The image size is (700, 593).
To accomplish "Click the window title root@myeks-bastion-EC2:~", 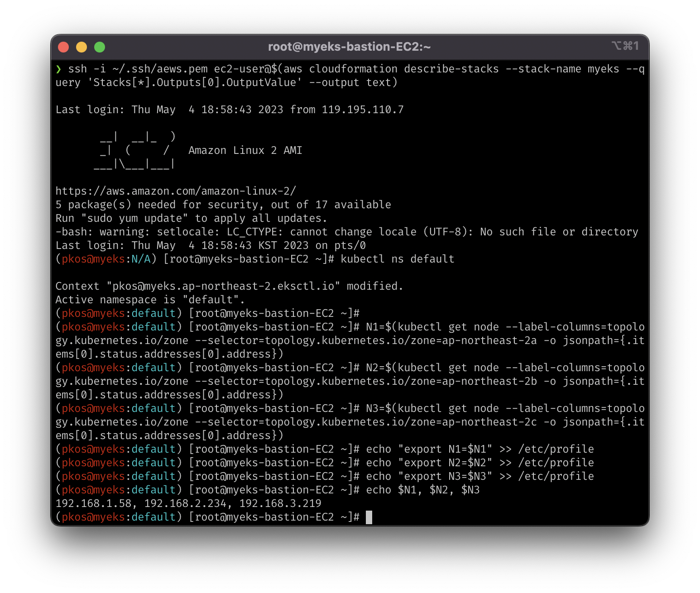I will pos(350,47).
